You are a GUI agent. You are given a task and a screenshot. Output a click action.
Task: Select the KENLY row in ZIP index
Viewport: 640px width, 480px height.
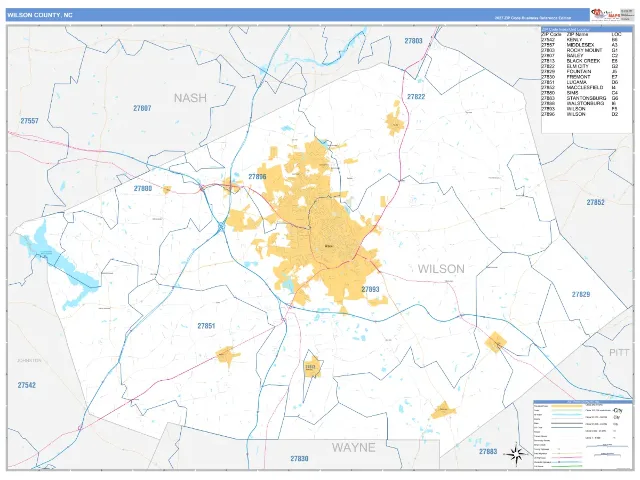tap(580, 40)
